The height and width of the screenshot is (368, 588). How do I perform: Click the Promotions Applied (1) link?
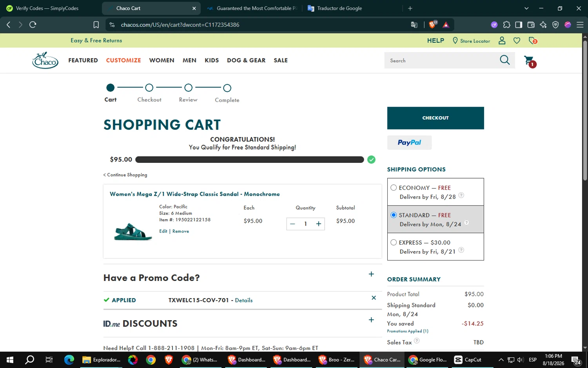point(408,332)
